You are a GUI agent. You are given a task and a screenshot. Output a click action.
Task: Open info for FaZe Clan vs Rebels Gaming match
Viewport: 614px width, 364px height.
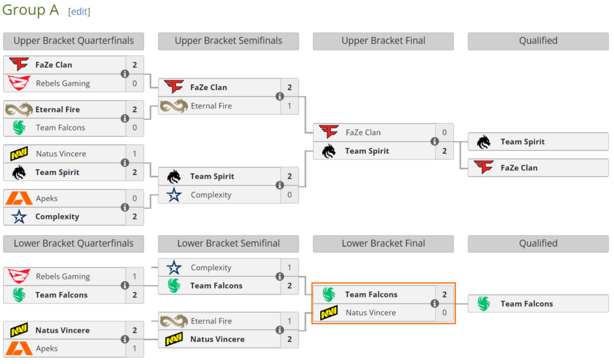[x=125, y=74]
